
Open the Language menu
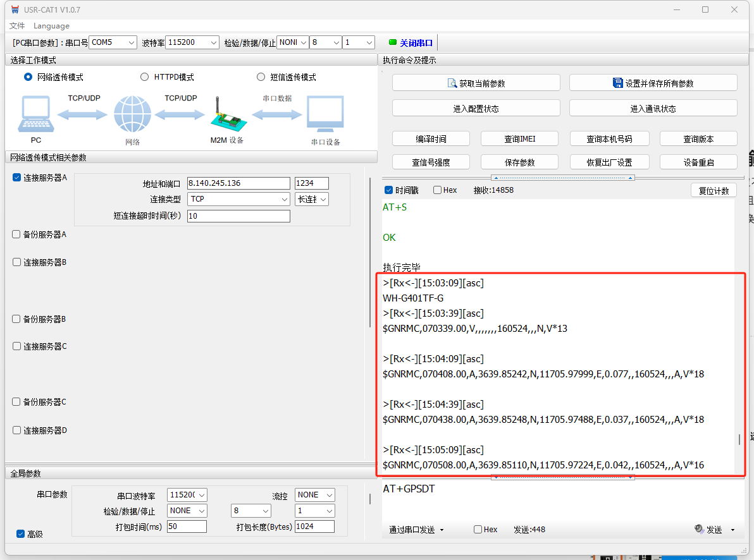(x=51, y=26)
